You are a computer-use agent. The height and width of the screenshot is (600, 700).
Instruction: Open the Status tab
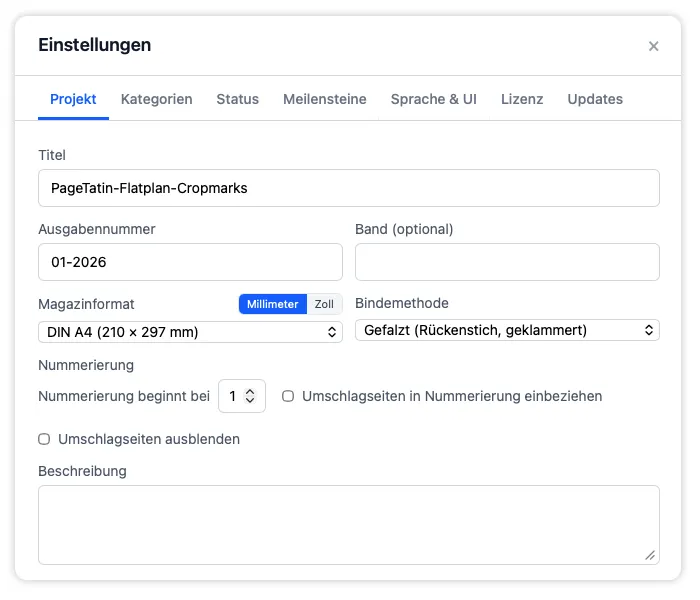pyautogui.click(x=238, y=99)
